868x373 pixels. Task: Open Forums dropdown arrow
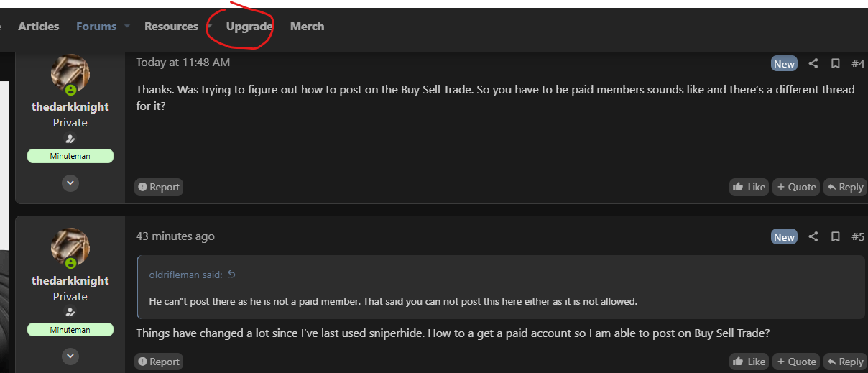(127, 27)
